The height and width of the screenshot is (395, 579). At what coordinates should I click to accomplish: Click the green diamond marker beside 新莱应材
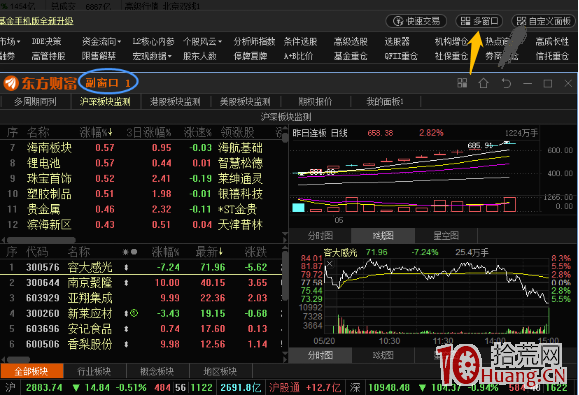[x=134, y=313]
